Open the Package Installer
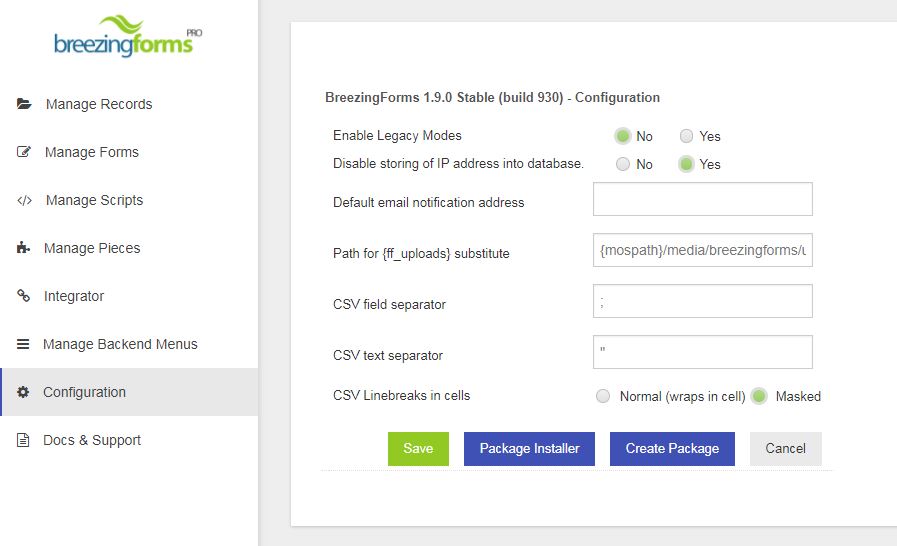Viewport: 897px width, 546px height. 529,449
